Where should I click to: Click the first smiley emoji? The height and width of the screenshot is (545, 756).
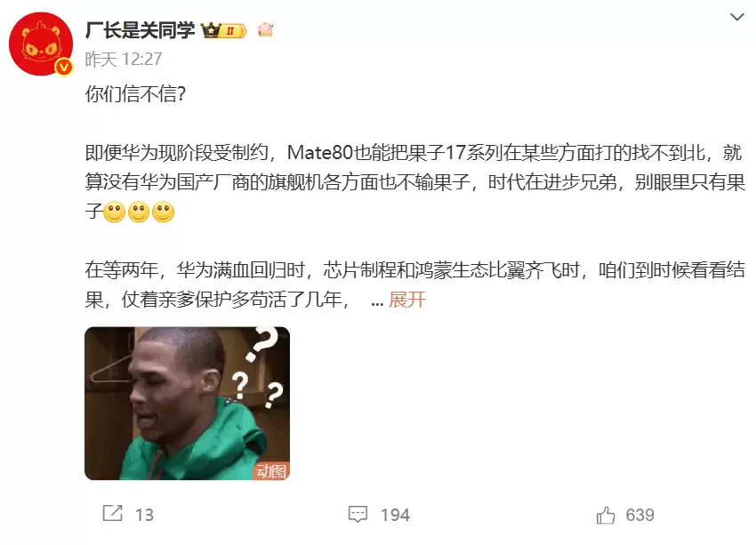coord(114,212)
